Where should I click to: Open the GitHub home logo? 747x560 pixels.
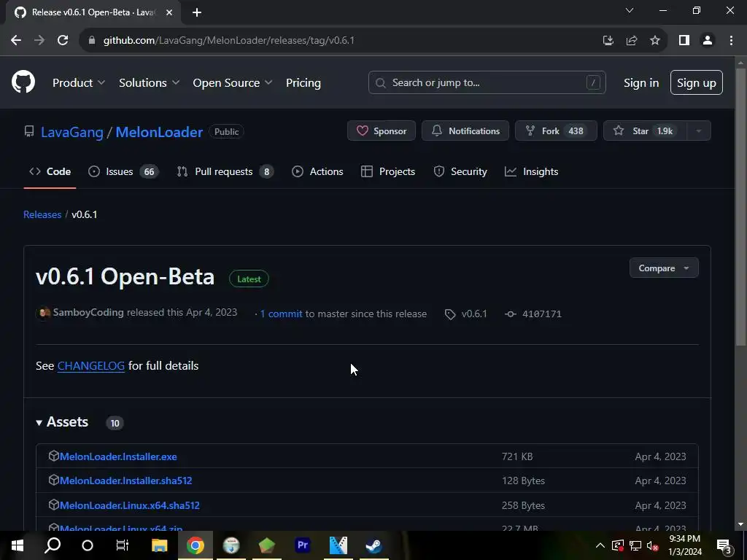23,82
